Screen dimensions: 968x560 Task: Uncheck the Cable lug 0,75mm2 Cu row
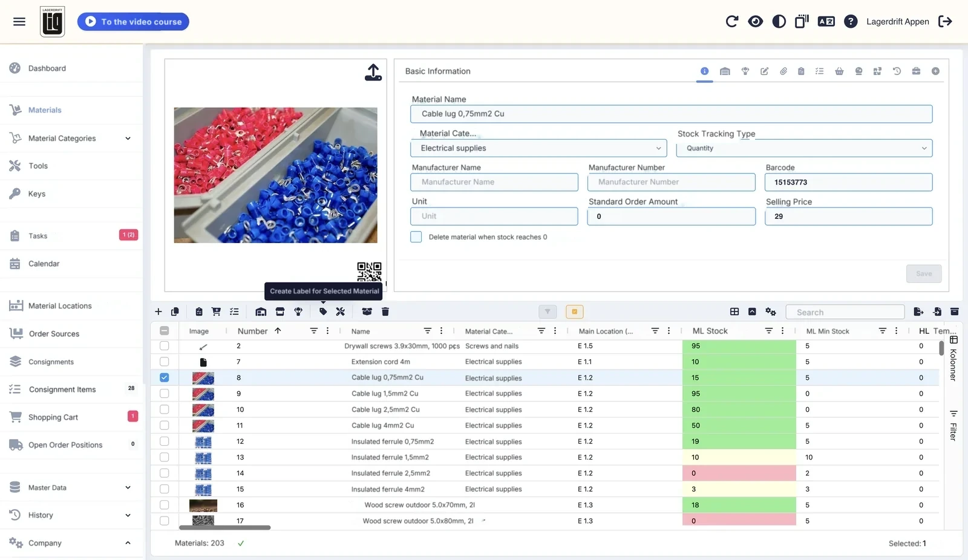coord(165,377)
